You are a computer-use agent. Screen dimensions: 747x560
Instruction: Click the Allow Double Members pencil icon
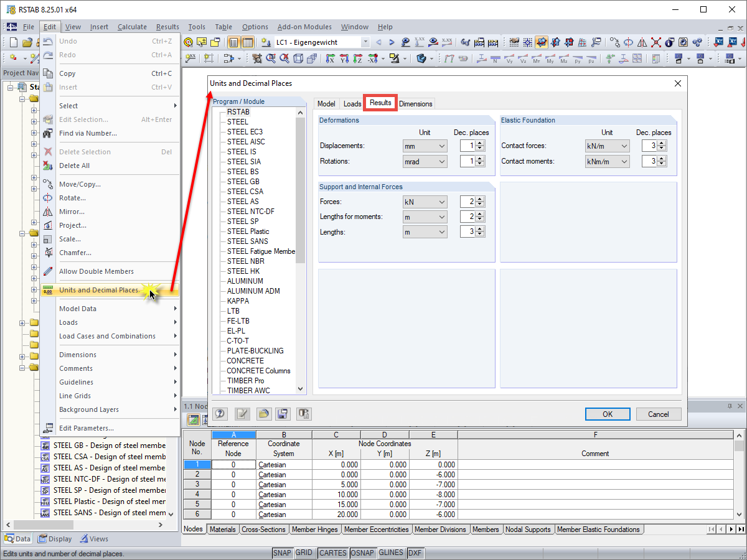point(48,271)
